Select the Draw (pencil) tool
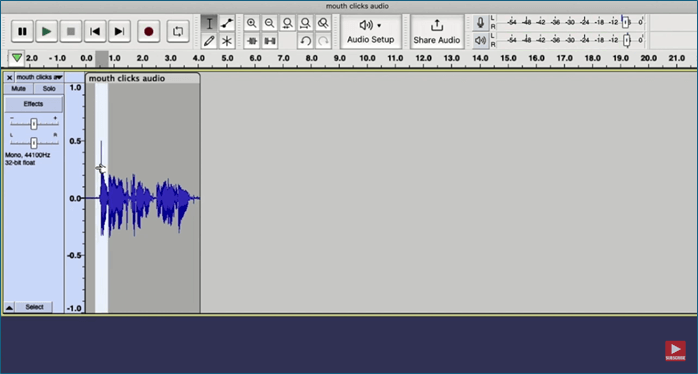Screen dimensions: 698x374 (209, 41)
